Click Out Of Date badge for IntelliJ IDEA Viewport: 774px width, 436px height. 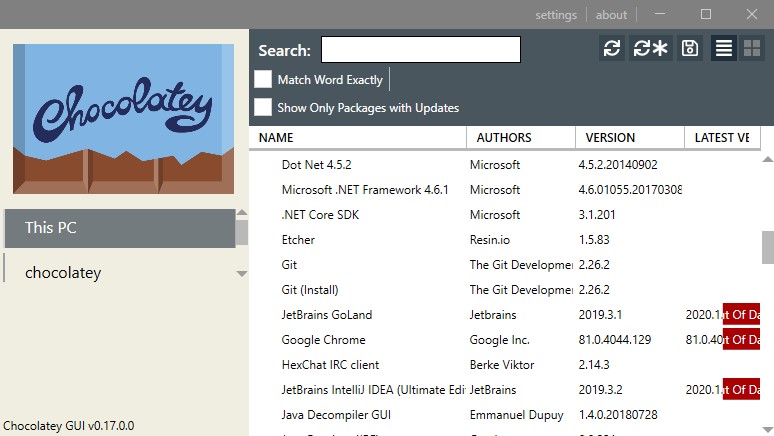[741, 389]
